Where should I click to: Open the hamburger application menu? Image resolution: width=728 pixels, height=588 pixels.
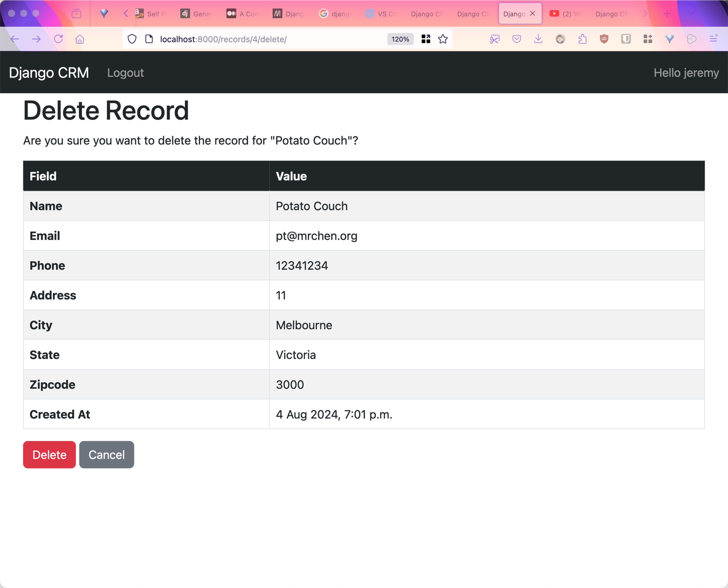[713, 39]
